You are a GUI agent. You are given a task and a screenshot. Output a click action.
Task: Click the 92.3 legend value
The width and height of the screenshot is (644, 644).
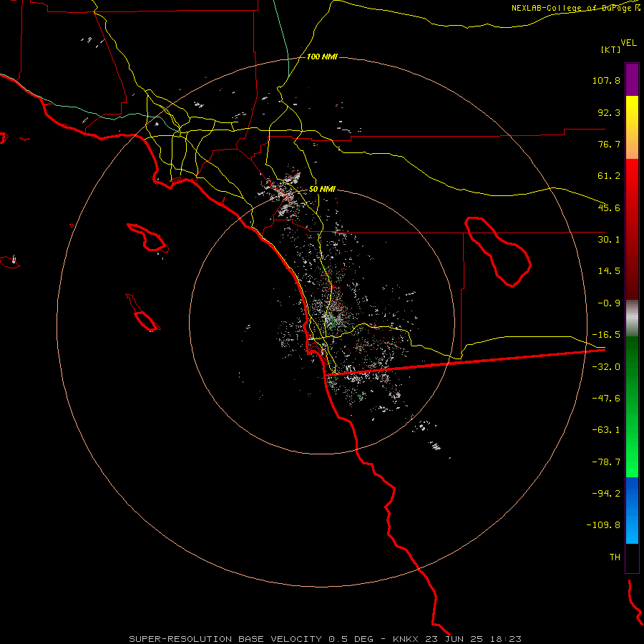[609, 112]
